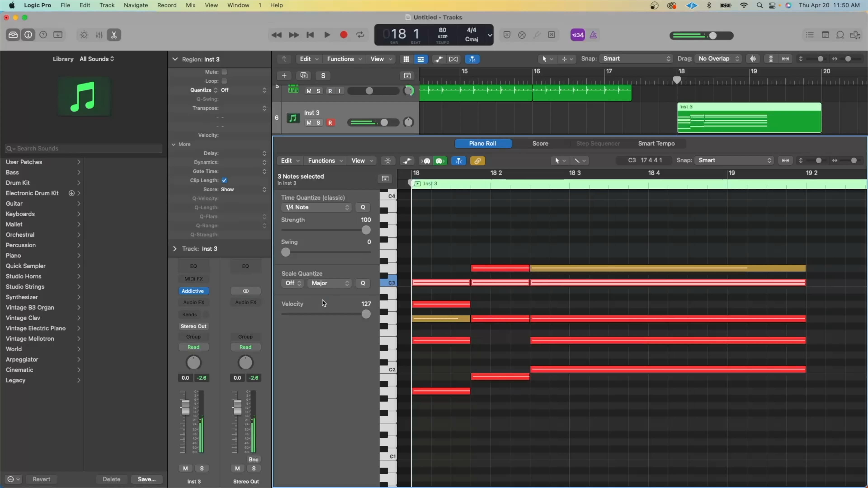Collapse the More region parameters

[174, 144]
